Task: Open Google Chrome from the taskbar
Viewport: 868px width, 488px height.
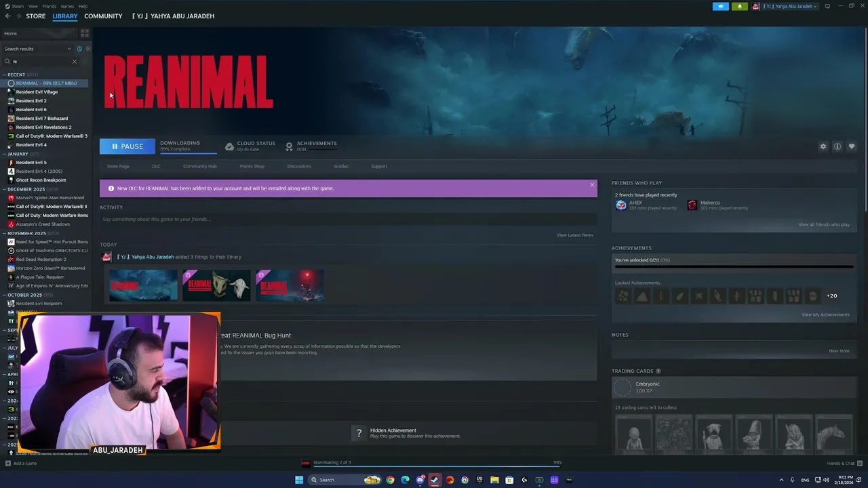Action: [390, 480]
